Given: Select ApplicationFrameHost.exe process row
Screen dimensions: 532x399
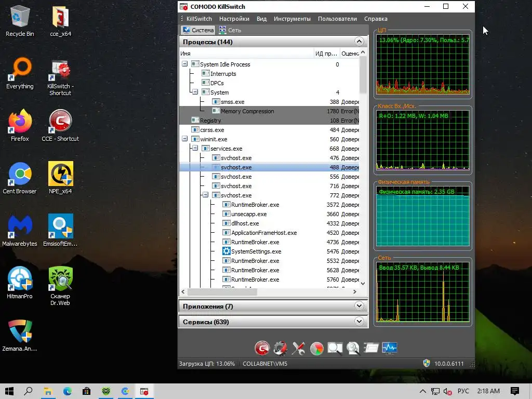Looking at the screenshot, I should pyautogui.click(x=269, y=233).
